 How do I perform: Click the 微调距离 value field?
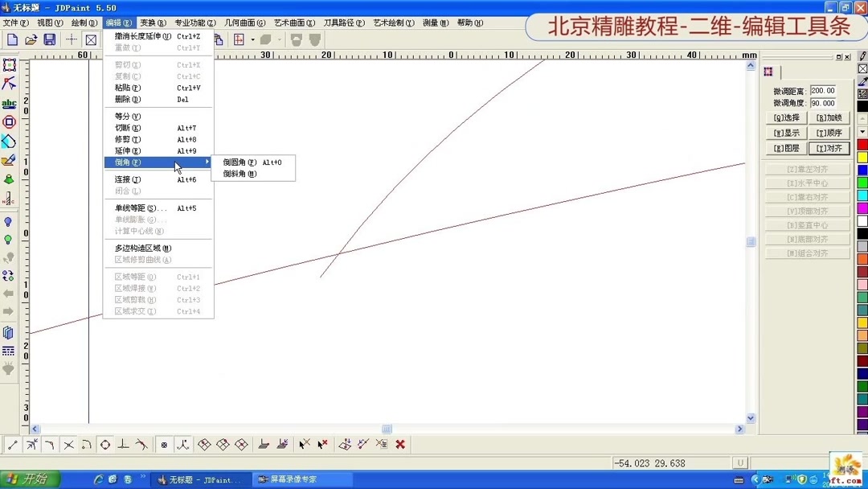822,90
